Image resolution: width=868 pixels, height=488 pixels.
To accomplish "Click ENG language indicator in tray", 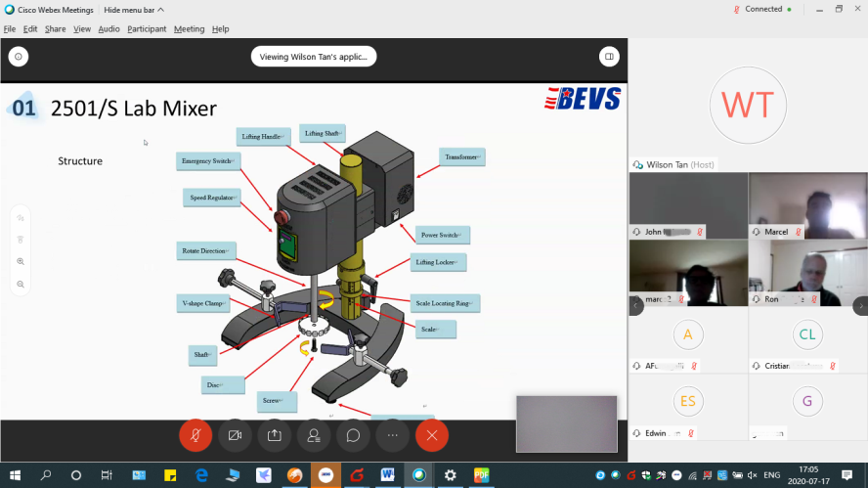I will [771, 475].
